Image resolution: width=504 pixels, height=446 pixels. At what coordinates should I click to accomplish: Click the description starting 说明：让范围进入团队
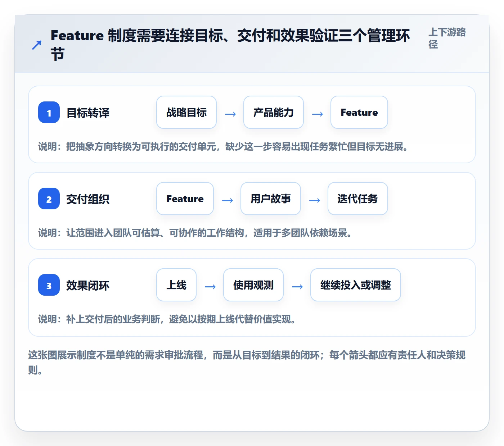coord(195,233)
